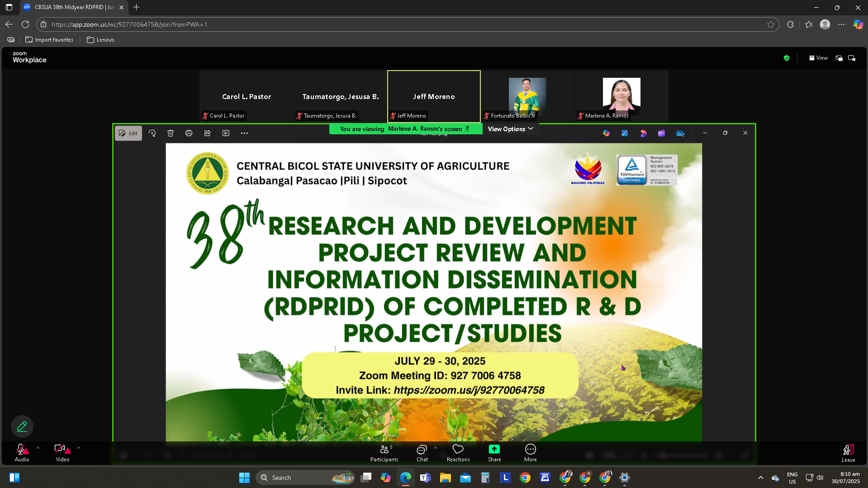The image size is (868, 488).
Task: Open Microsoft Teams from the taskbar
Action: [425, 478]
